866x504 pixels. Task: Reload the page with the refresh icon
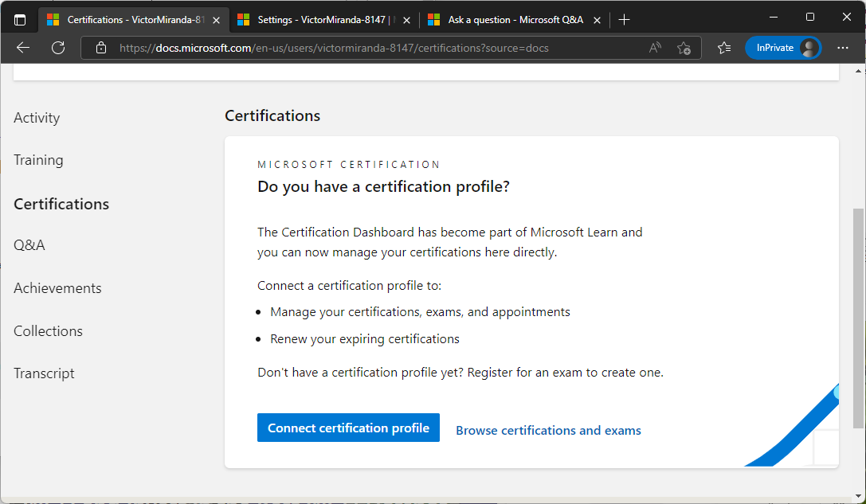pyautogui.click(x=57, y=48)
